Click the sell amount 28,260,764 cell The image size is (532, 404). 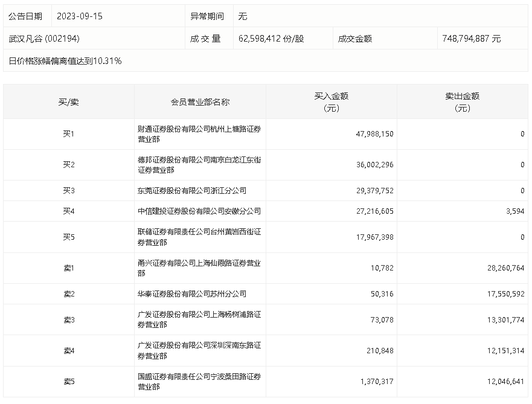pos(501,268)
